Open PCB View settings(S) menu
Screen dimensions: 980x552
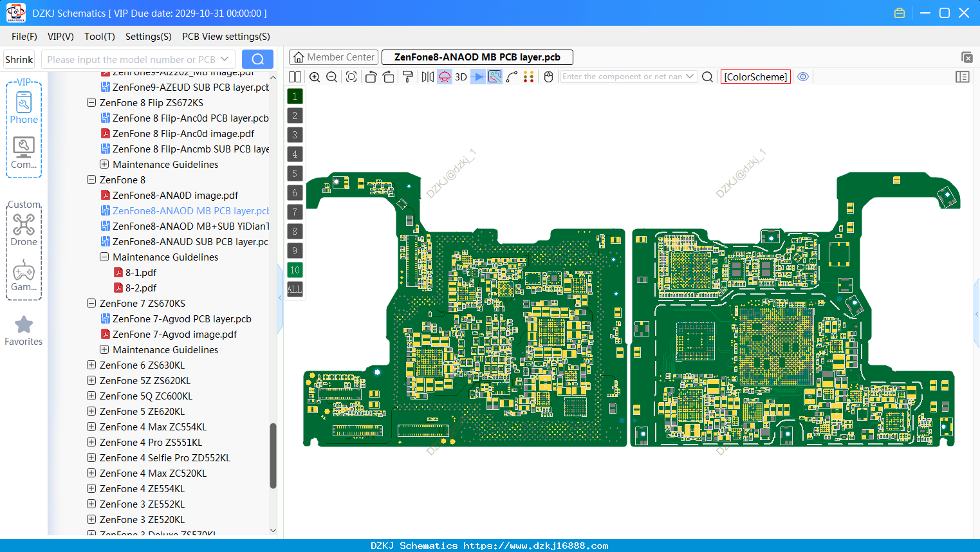click(226, 37)
